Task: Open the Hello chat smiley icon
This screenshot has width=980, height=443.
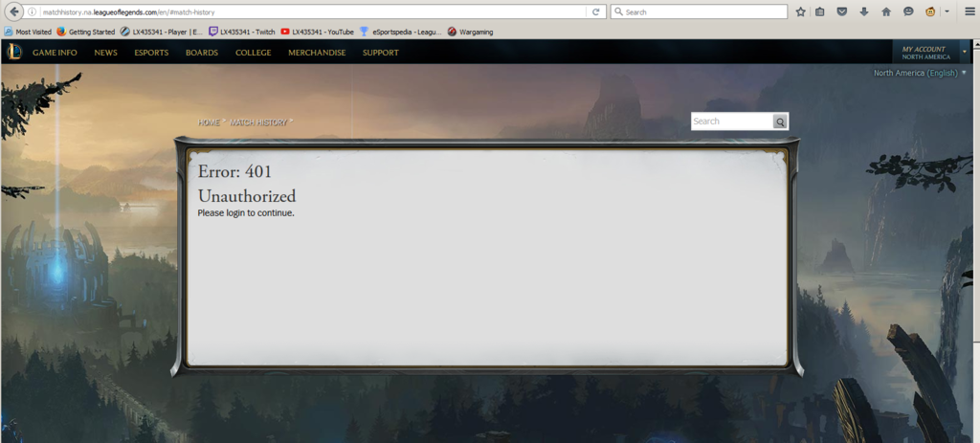Action: click(908, 11)
